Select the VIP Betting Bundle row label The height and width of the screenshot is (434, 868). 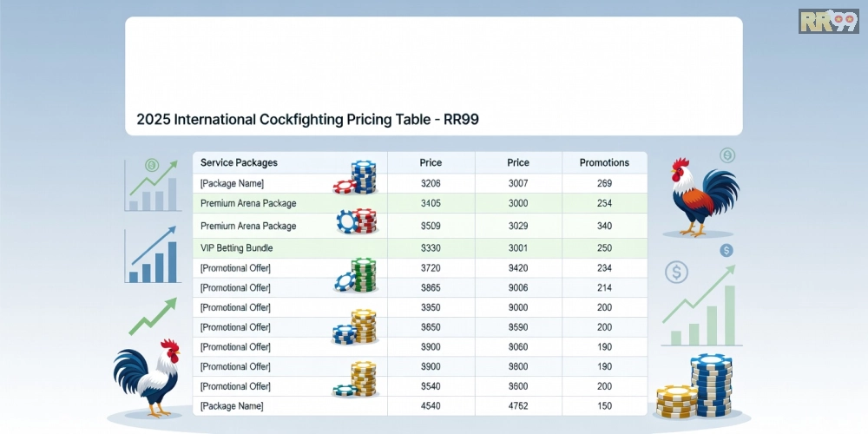pyautogui.click(x=236, y=248)
